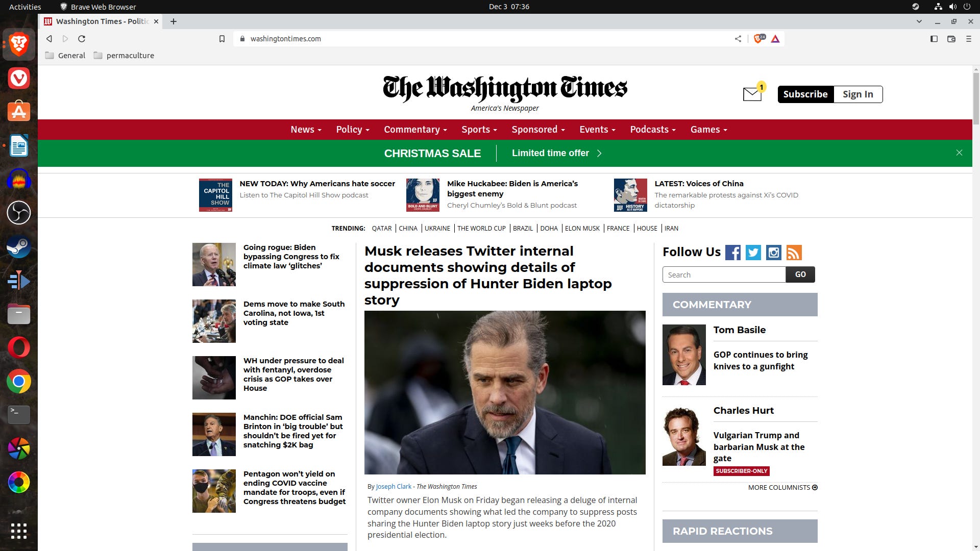Bookmark this page using the bookmark icon
The height and width of the screenshot is (551, 980).
222,39
